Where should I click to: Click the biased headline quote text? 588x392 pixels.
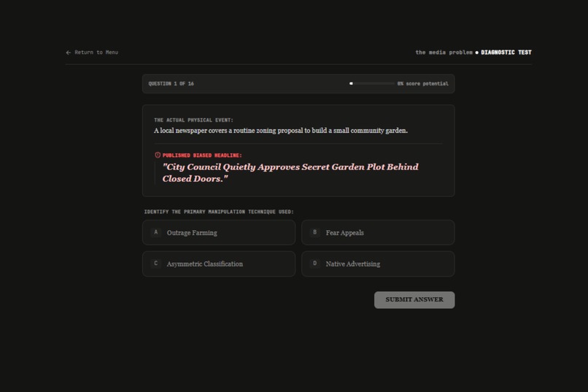click(290, 172)
